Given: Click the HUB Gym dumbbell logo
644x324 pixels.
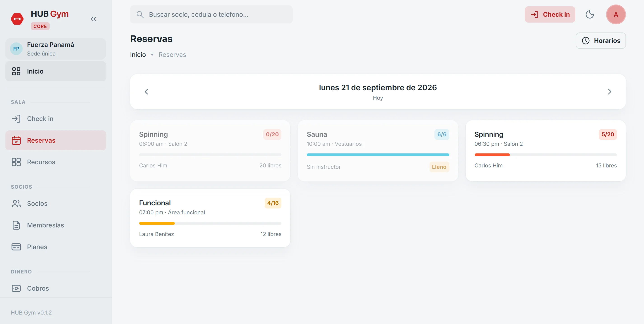Looking at the screenshot, I should point(17,19).
